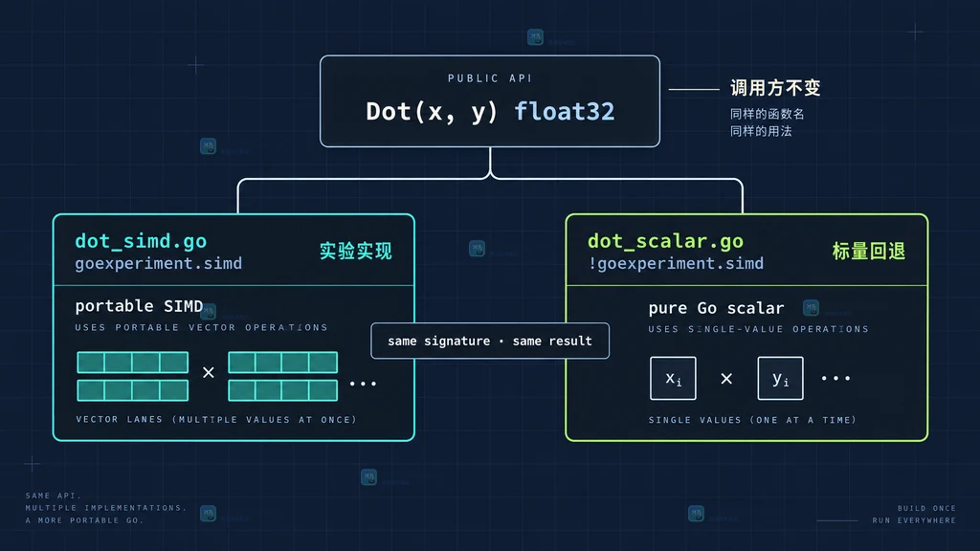The width and height of the screenshot is (980, 551).
Task: Click the RUN EVERYWHERE text
Action: pos(914,520)
